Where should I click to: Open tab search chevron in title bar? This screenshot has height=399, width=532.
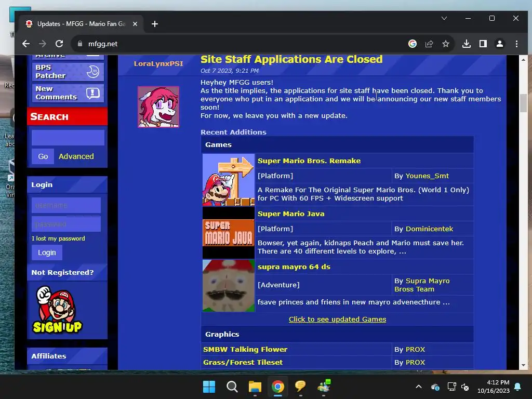click(x=444, y=18)
